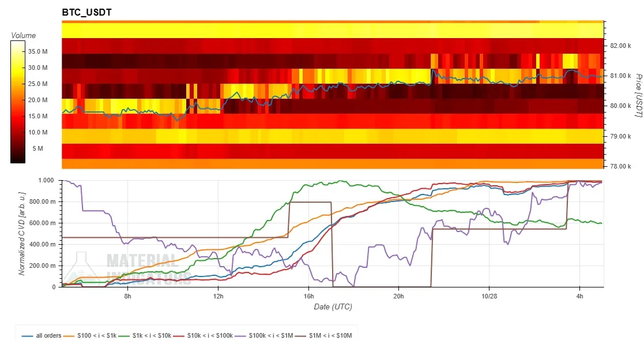Click the Date (UTC) axis label
Image resolution: width=644 pixels, height=340 pixels.
333,307
